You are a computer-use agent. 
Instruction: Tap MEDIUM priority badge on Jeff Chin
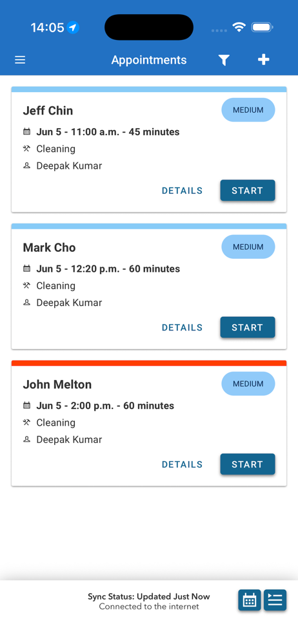coord(248,110)
